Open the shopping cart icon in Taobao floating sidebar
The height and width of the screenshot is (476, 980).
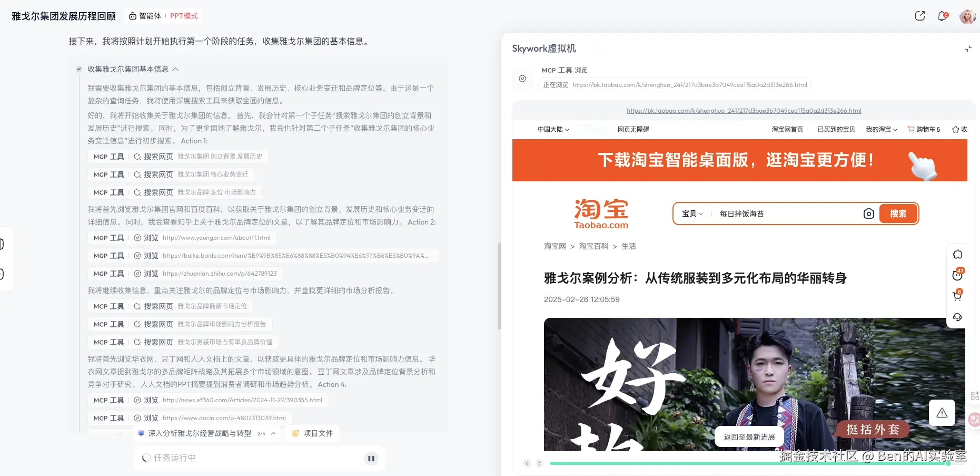(x=957, y=296)
